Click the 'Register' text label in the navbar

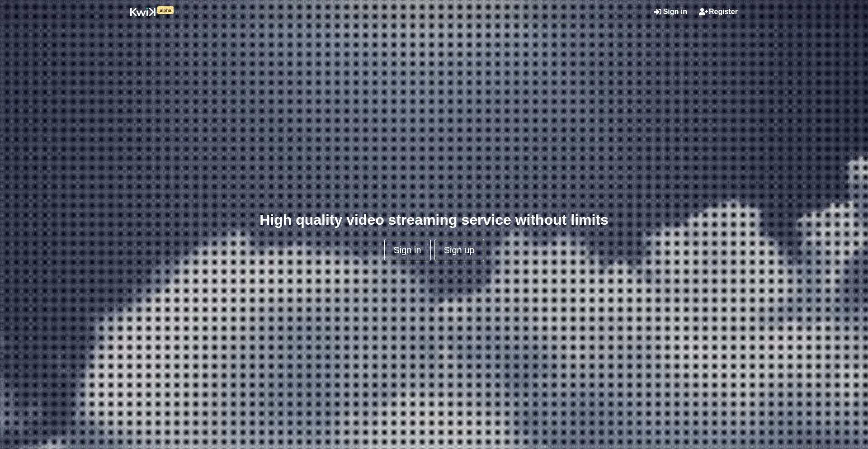coord(723,12)
